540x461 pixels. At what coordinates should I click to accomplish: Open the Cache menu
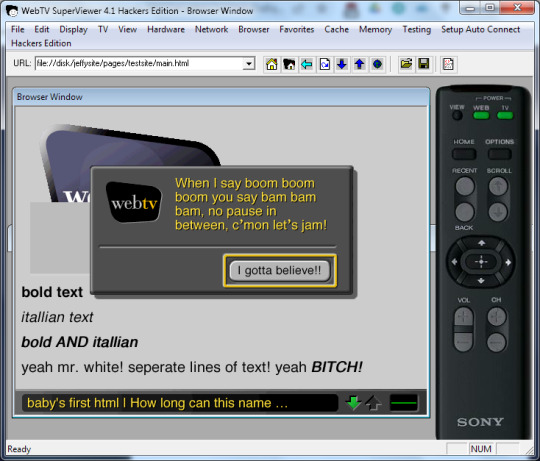(336, 30)
